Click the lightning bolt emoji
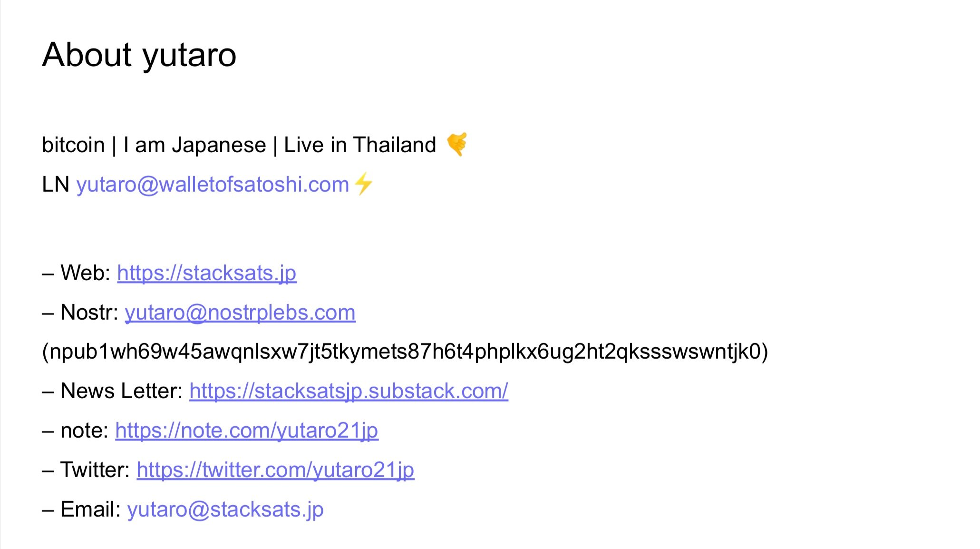This screenshot has width=980, height=549. pyautogui.click(x=364, y=184)
